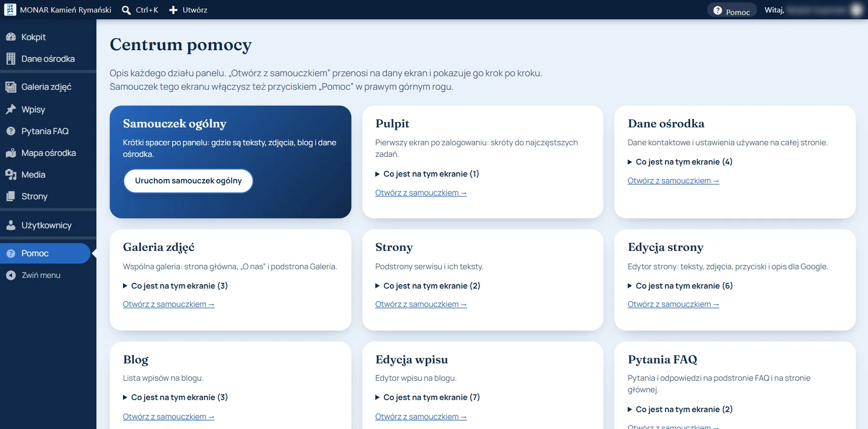Viewport: 868px width, 429px height.
Task: Click the Strony pages icon
Action: (11, 196)
